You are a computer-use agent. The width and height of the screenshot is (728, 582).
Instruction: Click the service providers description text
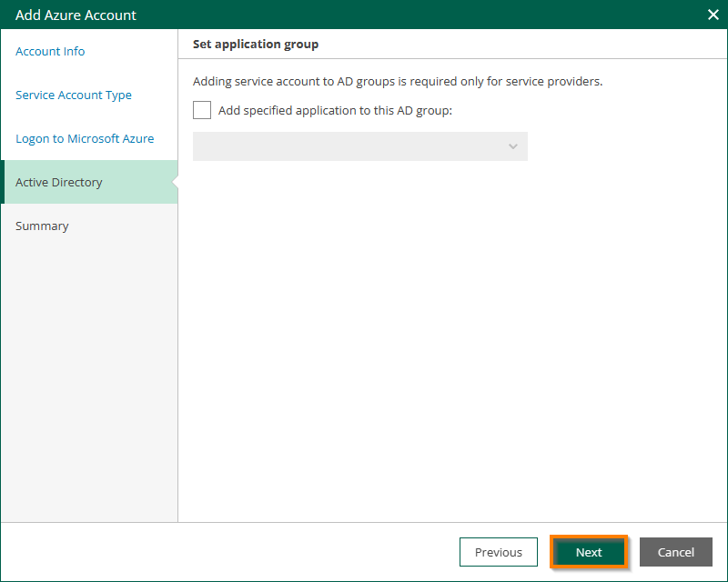398,82
